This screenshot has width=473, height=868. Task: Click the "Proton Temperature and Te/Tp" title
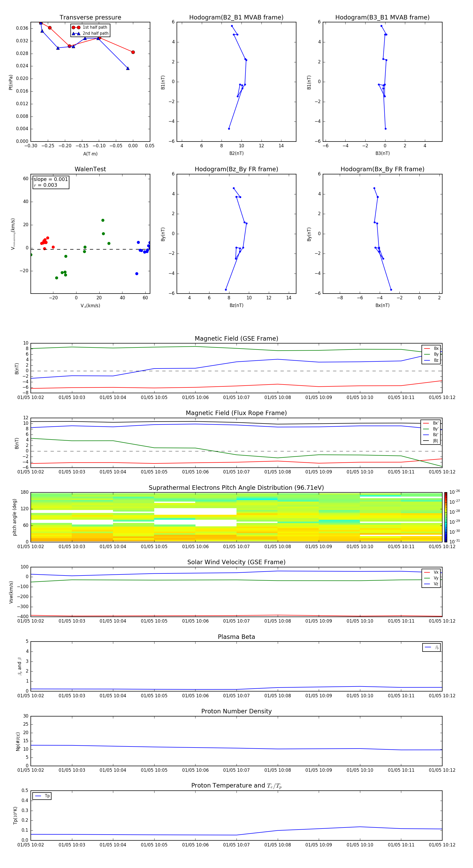[x=236, y=786]
